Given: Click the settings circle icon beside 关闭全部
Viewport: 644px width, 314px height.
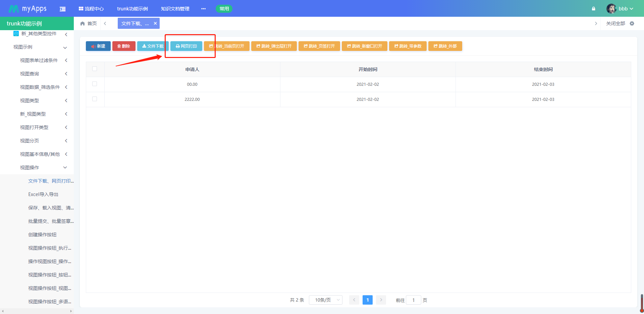Looking at the screenshot, I should (x=632, y=23).
